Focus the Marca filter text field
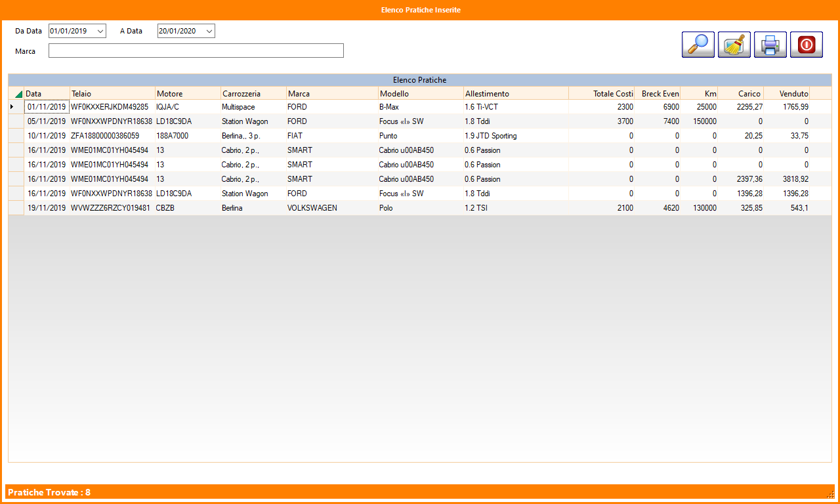Viewport: 840px width, 504px height. click(x=196, y=51)
